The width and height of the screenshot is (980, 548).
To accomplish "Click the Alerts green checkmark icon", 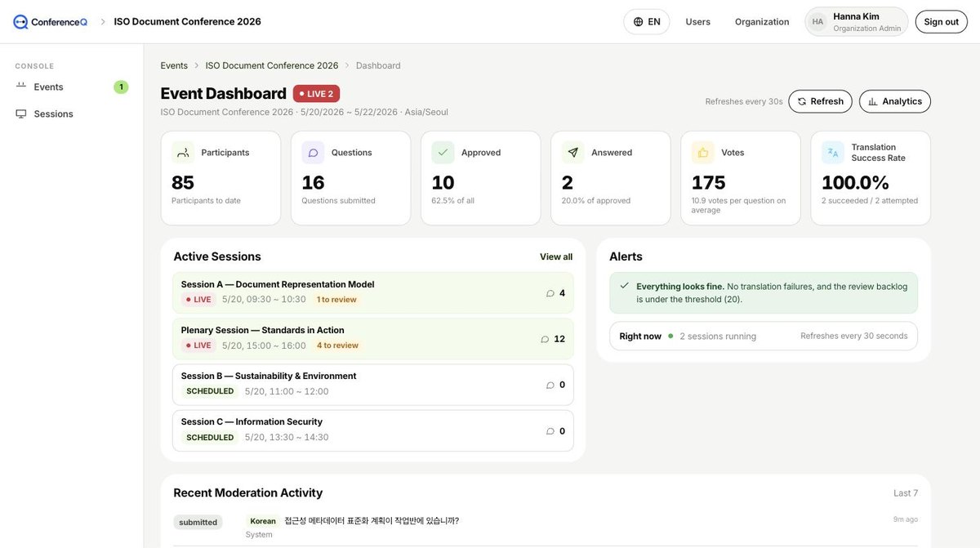I will 625,286.
